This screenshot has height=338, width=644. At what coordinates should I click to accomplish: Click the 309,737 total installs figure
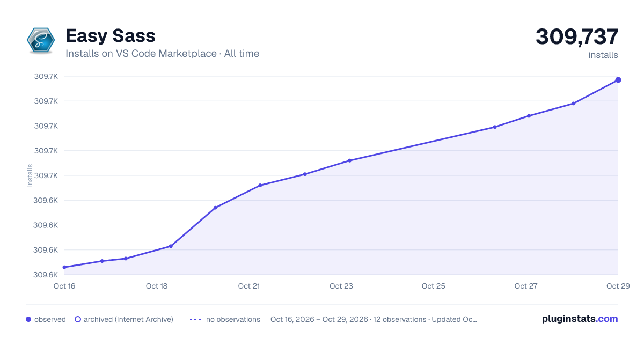(x=577, y=36)
